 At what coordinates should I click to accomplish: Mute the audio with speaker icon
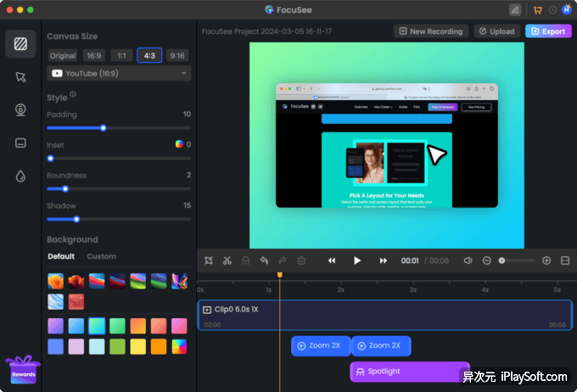tap(468, 260)
